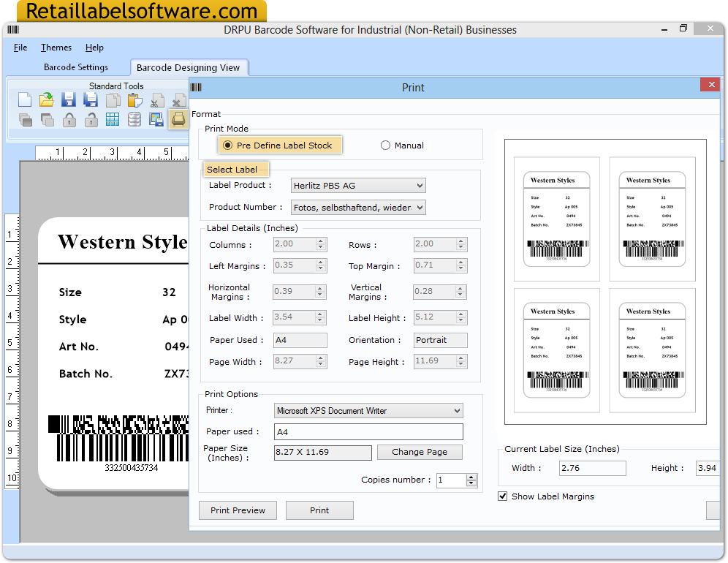Open the File menu
This screenshot has height=563, width=728.
tap(20, 48)
